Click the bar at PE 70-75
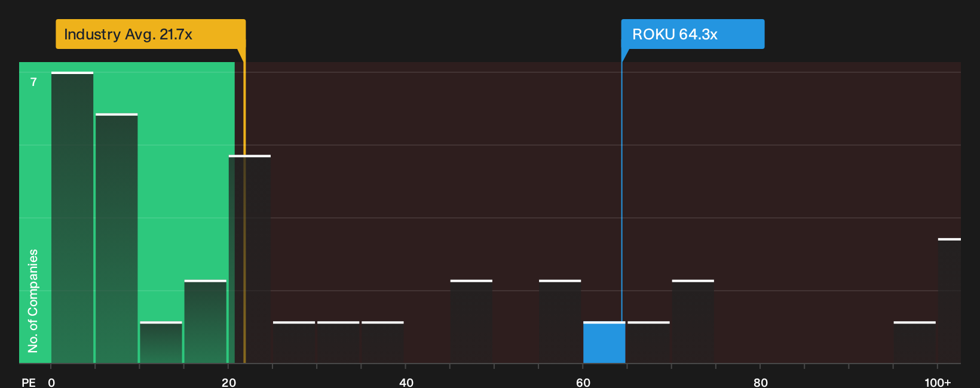Viewport: 980px width, 388px height. click(693, 322)
